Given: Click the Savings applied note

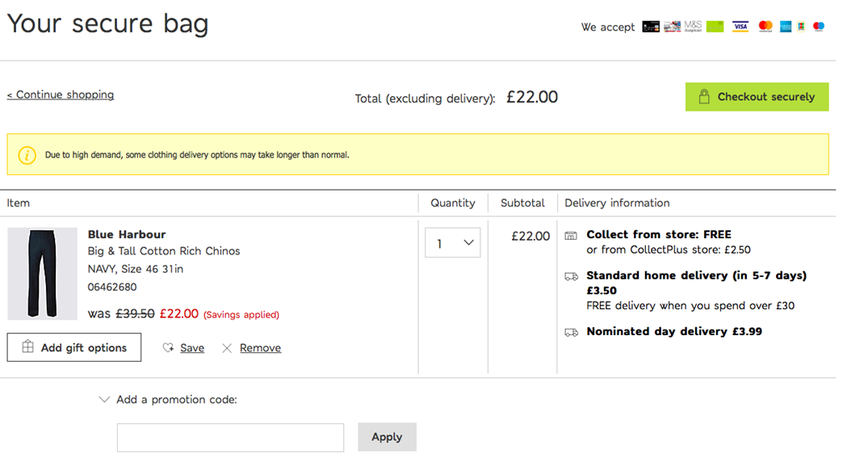Looking at the screenshot, I should pyautogui.click(x=241, y=314).
